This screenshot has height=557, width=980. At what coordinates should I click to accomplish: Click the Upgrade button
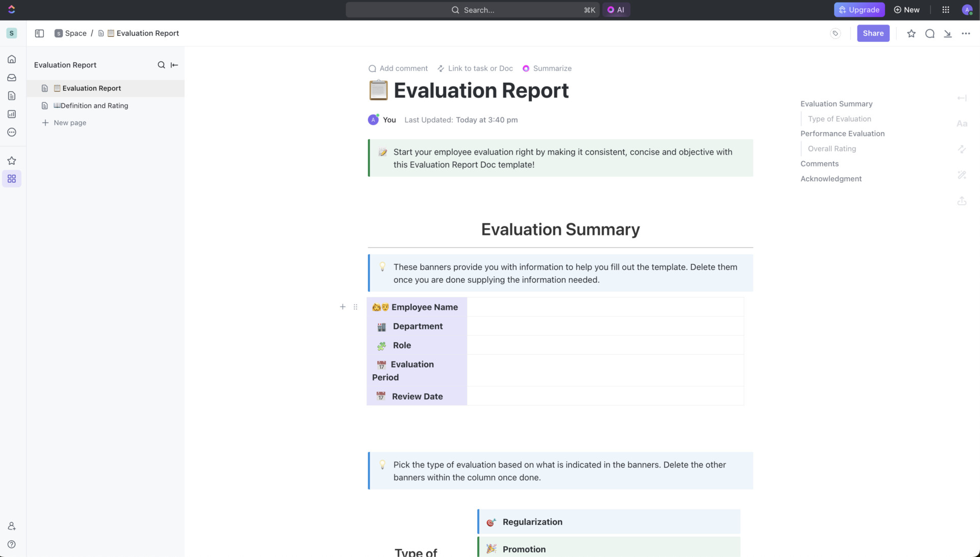[x=859, y=9]
